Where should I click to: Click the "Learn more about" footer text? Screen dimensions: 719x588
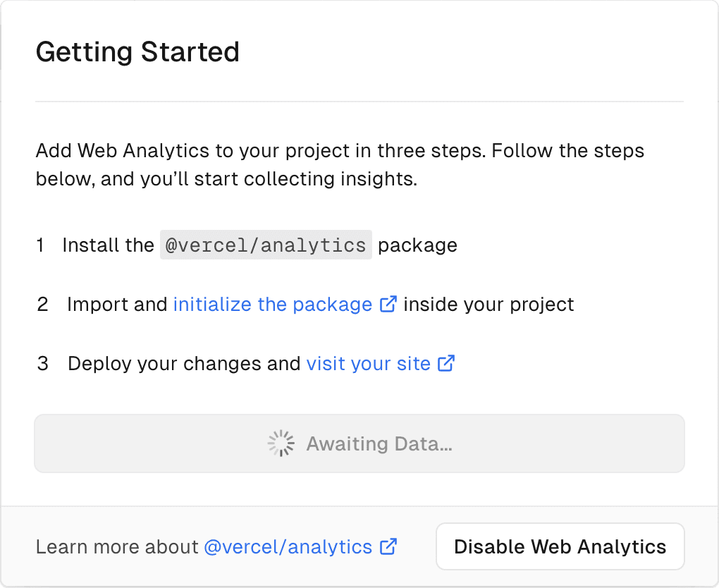tap(116, 546)
